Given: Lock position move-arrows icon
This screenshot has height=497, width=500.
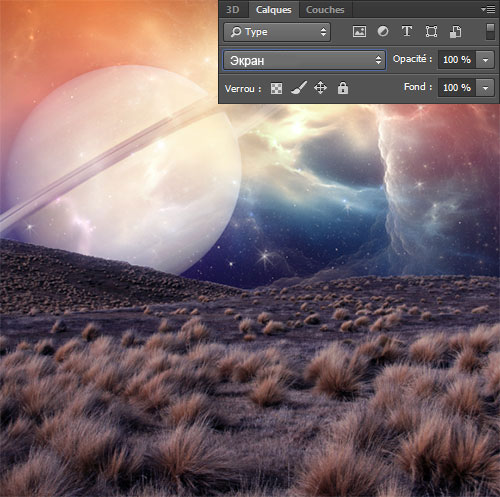Looking at the screenshot, I should click(320, 88).
